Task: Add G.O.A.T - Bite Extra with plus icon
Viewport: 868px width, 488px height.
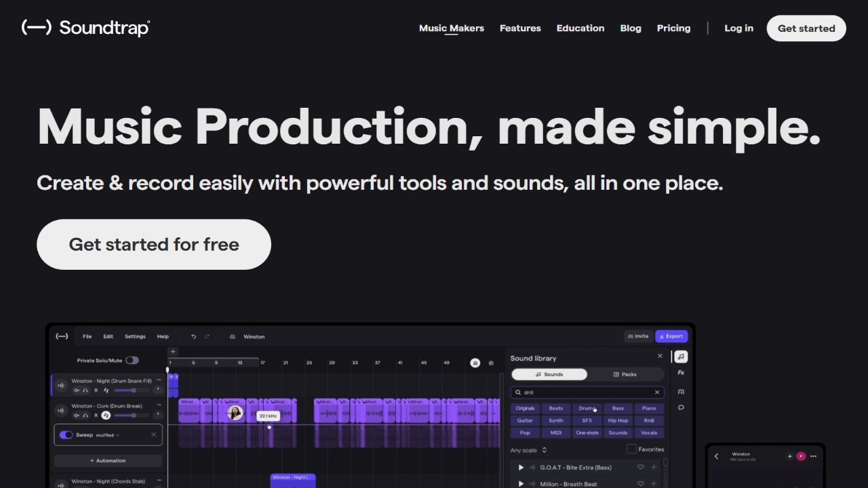Action: pos(654,467)
